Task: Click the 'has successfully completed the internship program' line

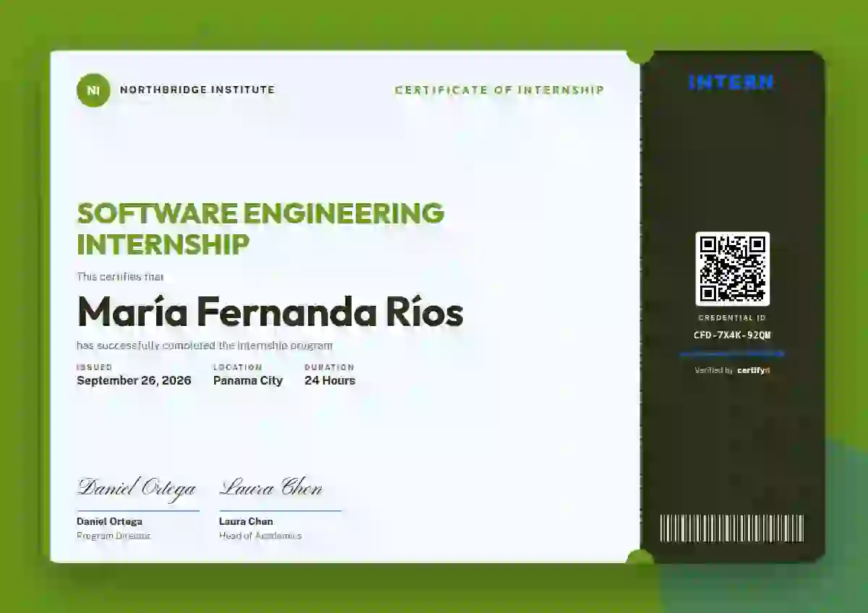Action: (205, 346)
